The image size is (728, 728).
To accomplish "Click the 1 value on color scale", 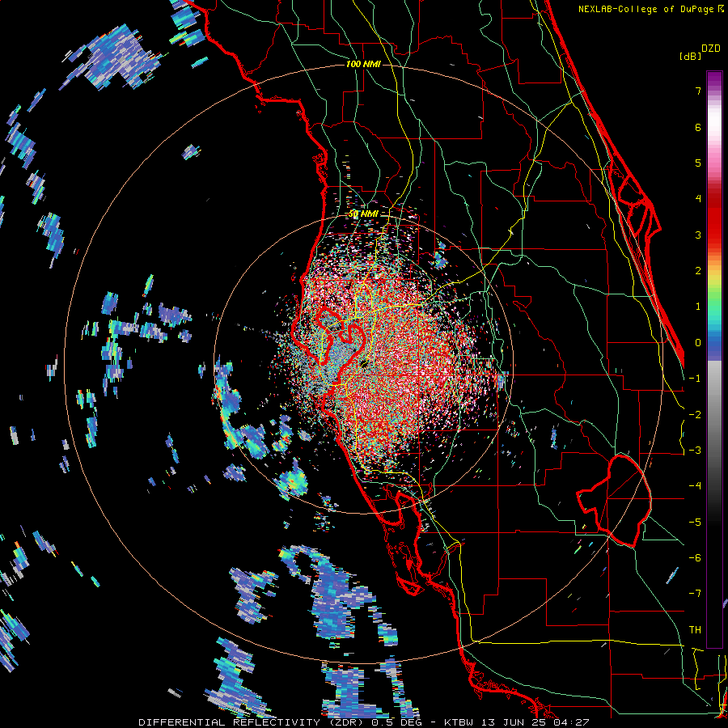I will click(x=698, y=307).
